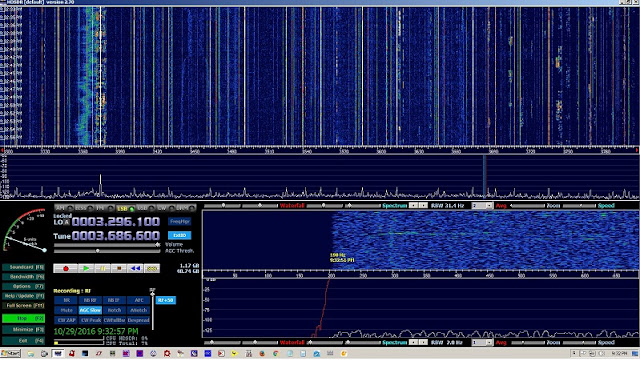Click the LO frequency display
Image resolution: width=640 pixels, height=365 pixels.
116,222
